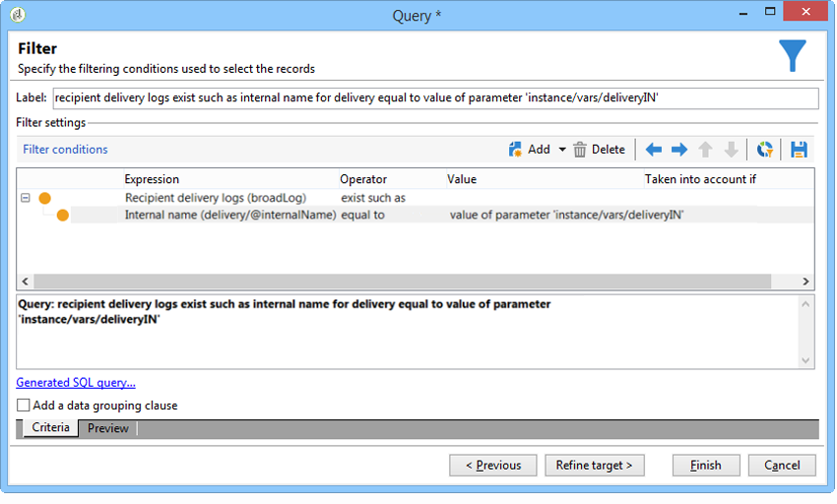
Task: Click the Cancel button
Action: pos(782,466)
